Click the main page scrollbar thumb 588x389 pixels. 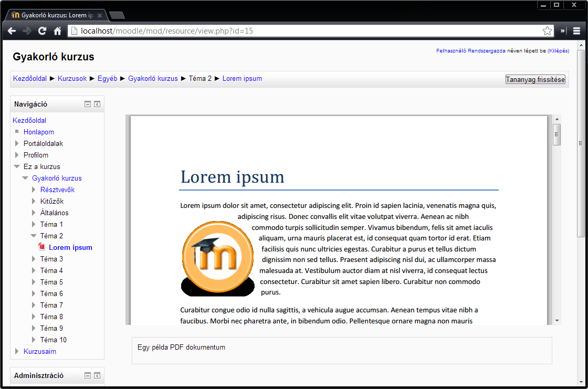pos(581,143)
